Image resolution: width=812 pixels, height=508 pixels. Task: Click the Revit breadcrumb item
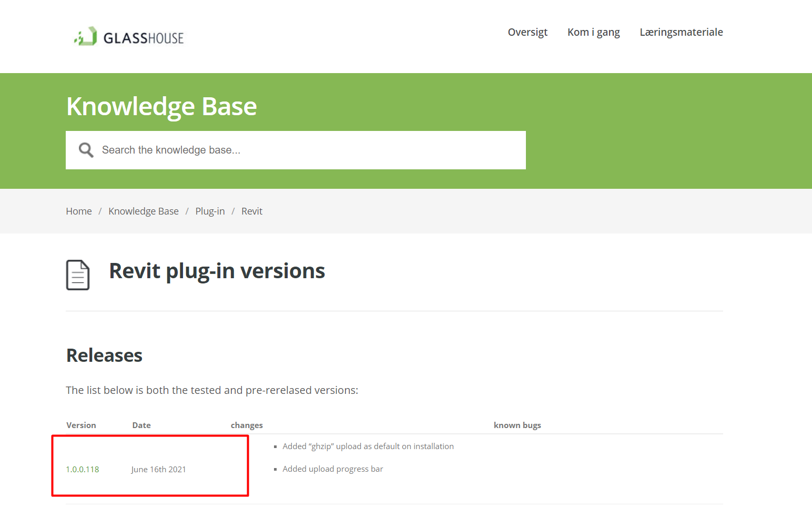tap(252, 211)
